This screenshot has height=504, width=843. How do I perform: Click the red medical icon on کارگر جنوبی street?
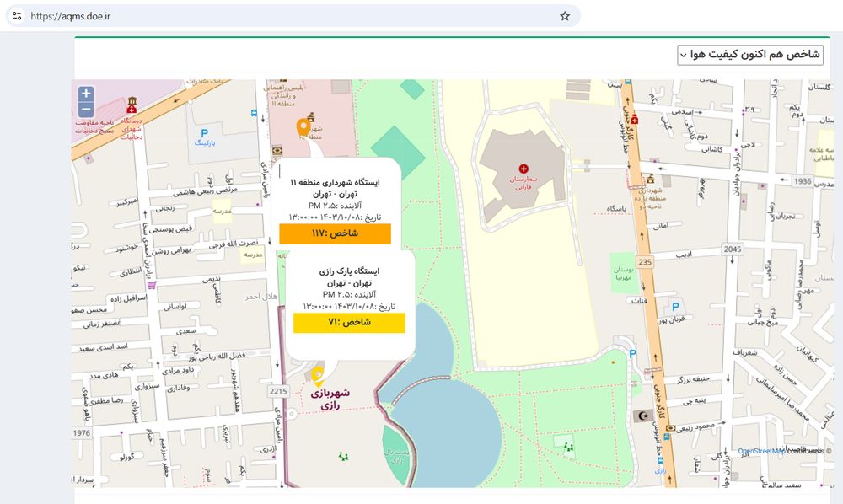click(635, 119)
